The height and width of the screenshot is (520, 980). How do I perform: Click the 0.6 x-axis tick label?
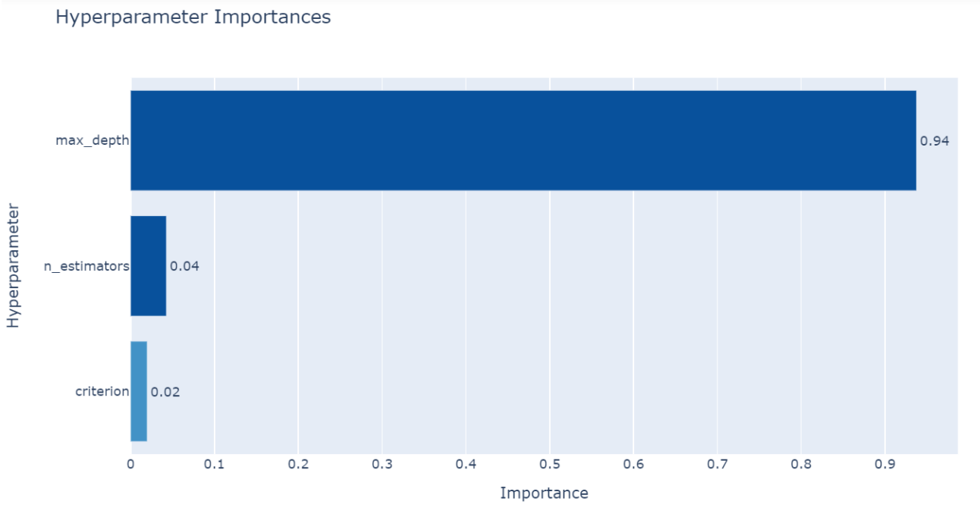pyautogui.click(x=633, y=463)
